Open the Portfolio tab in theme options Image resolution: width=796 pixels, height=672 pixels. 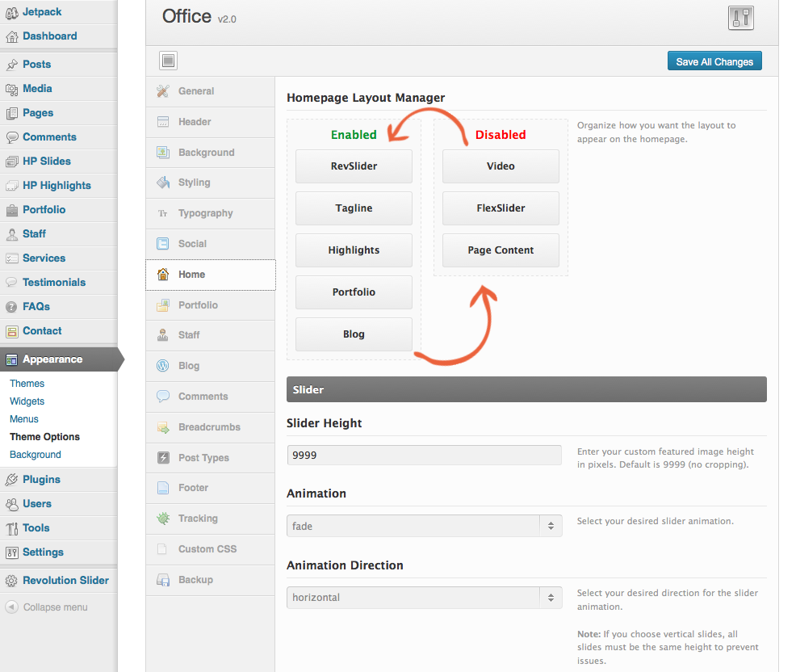click(210, 304)
